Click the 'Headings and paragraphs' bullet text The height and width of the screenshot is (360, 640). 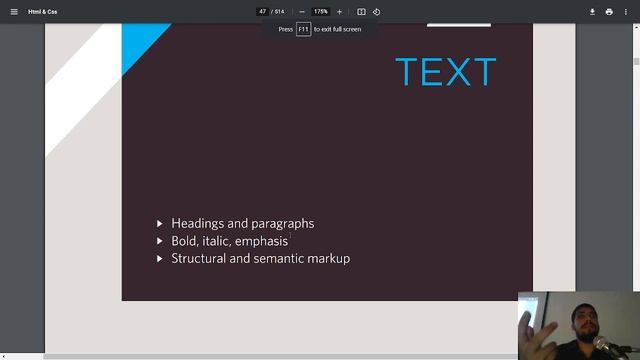click(243, 223)
